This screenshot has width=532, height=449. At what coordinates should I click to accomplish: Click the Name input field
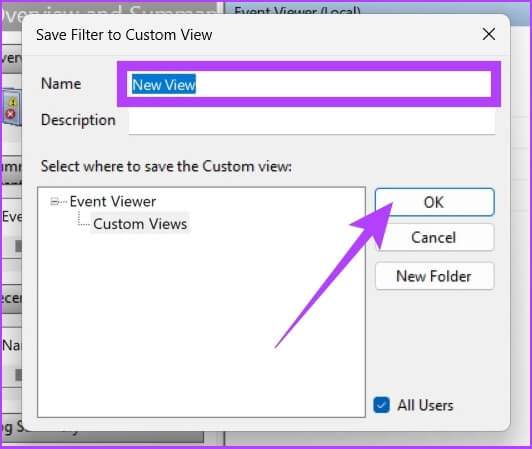coord(309,85)
